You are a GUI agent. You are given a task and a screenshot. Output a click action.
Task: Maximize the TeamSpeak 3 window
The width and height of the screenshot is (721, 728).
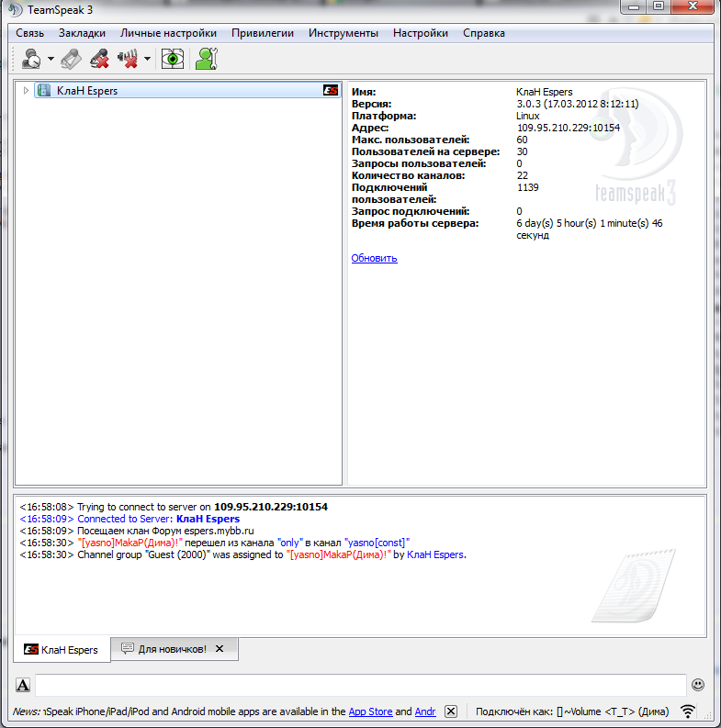click(659, 7)
